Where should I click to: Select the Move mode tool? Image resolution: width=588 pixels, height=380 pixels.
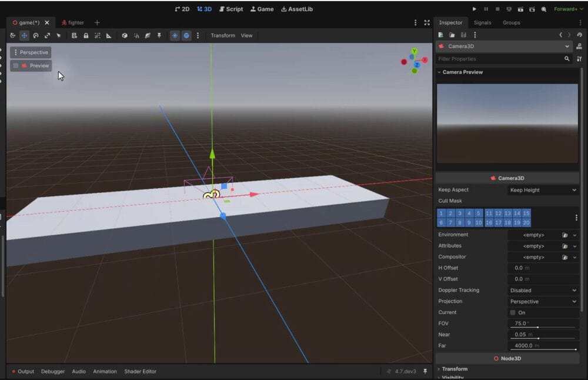click(x=24, y=36)
